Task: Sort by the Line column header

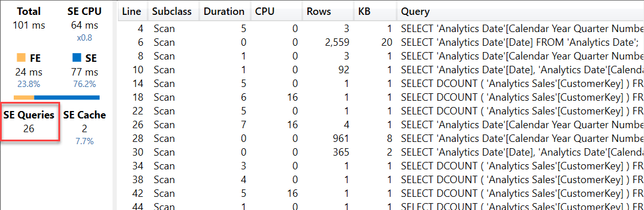Action: pos(132,11)
